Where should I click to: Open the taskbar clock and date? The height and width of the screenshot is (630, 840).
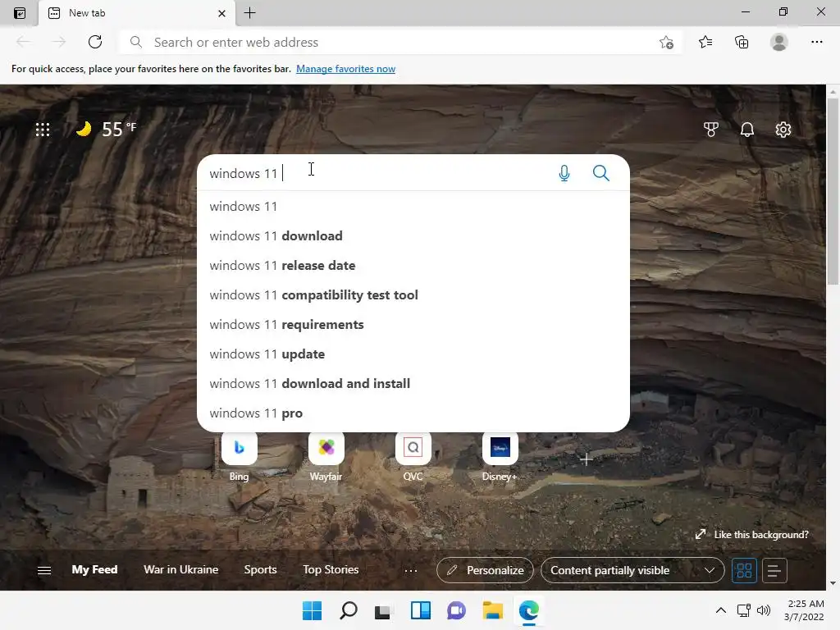click(804, 610)
